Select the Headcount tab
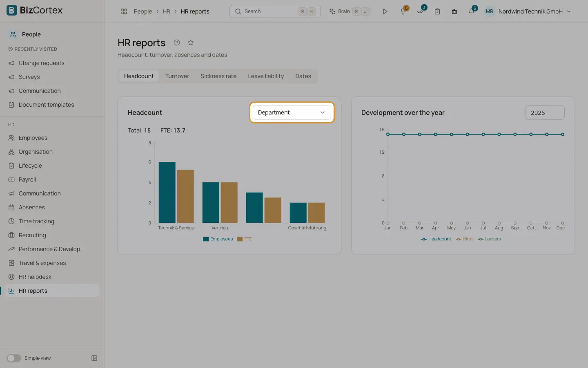Image resolution: width=588 pixels, height=368 pixels. point(139,76)
